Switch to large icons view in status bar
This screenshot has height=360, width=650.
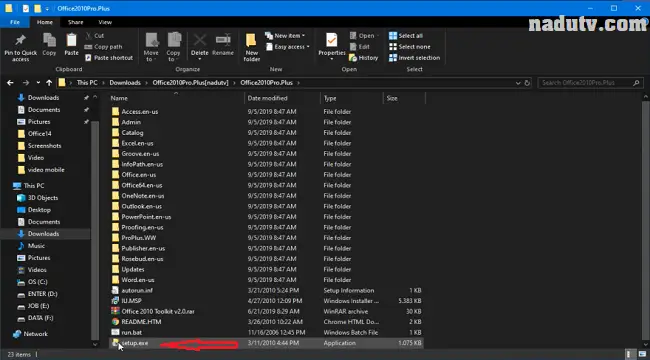tap(642, 354)
